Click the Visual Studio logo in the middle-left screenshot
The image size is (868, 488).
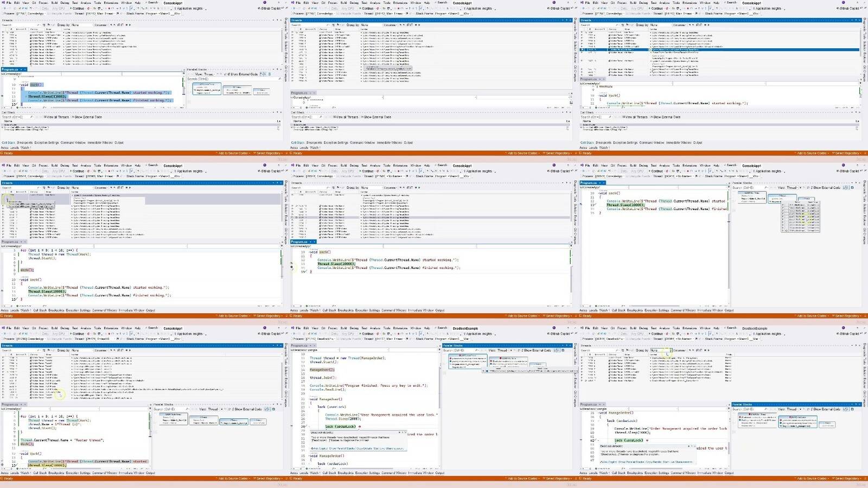tap(3, 166)
